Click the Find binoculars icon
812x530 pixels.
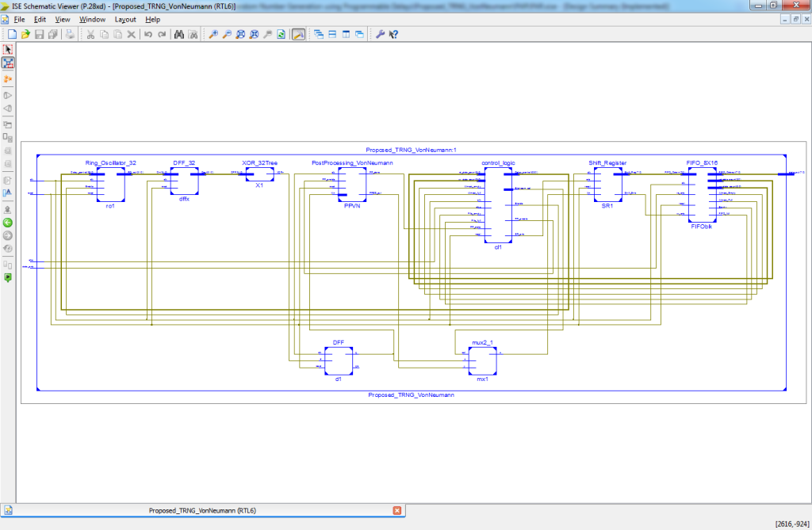pyautogui.click(x=179, y=35)
